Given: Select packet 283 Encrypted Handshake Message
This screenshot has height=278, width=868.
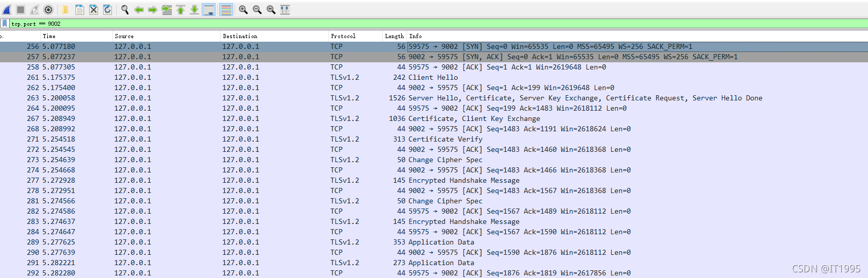Looking at the screenshot, I should [434, 221].
